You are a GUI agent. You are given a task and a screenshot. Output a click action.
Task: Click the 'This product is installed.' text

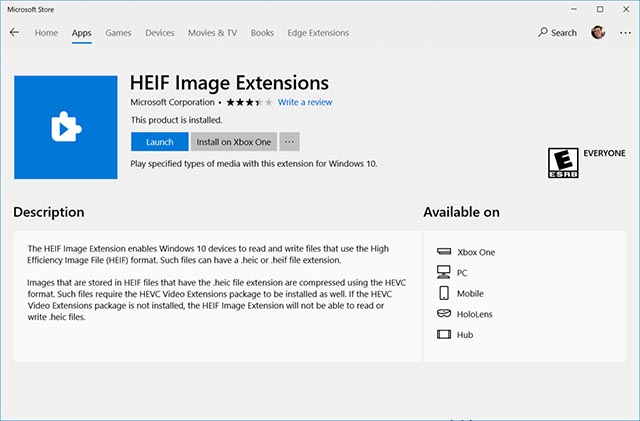tap(176, 120)
